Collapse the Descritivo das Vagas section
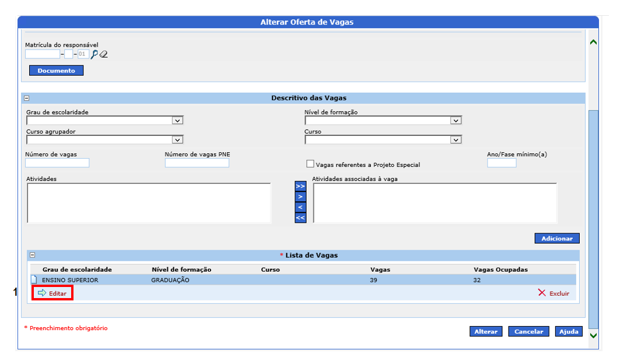Viewport: 627px width, 364px height. coord(27,99)
